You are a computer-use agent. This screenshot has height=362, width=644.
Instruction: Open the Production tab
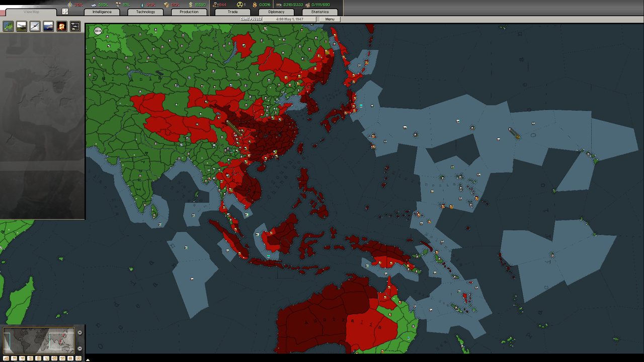pyautogui.click(x=189, y=12)
